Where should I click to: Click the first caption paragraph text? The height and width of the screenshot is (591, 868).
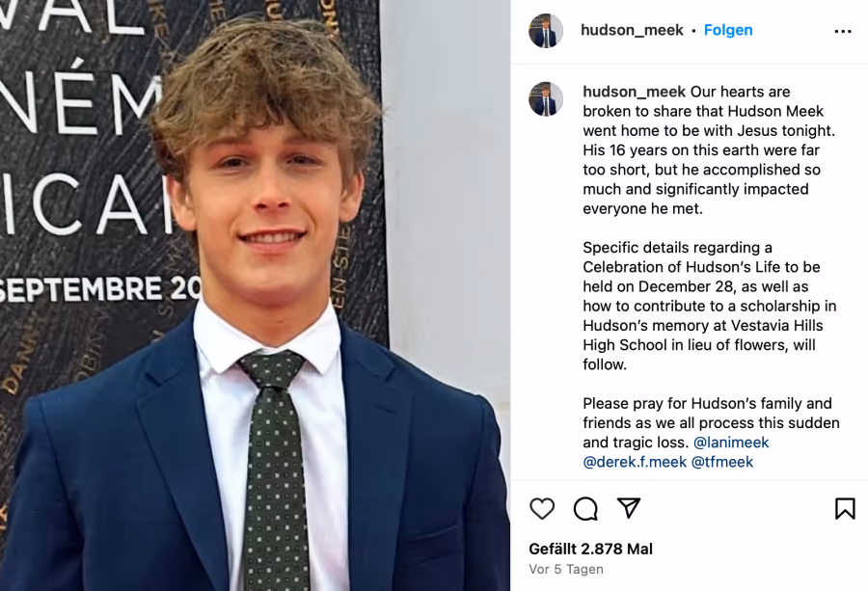(709, 150)
